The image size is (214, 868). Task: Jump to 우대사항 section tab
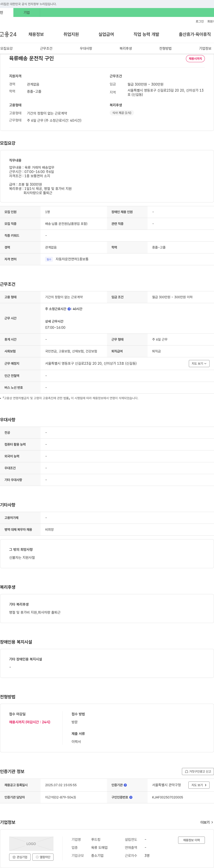point(86,49)
